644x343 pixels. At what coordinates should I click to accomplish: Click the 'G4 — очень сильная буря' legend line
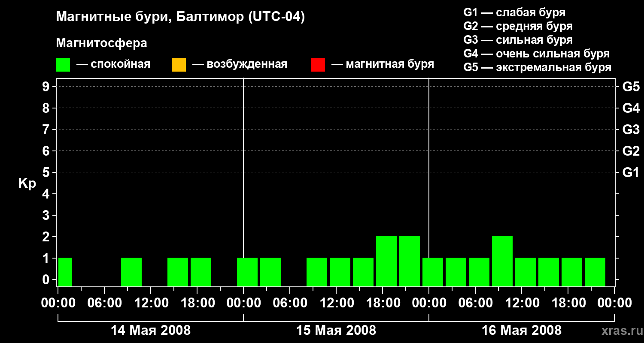click(x=536, y=54)
